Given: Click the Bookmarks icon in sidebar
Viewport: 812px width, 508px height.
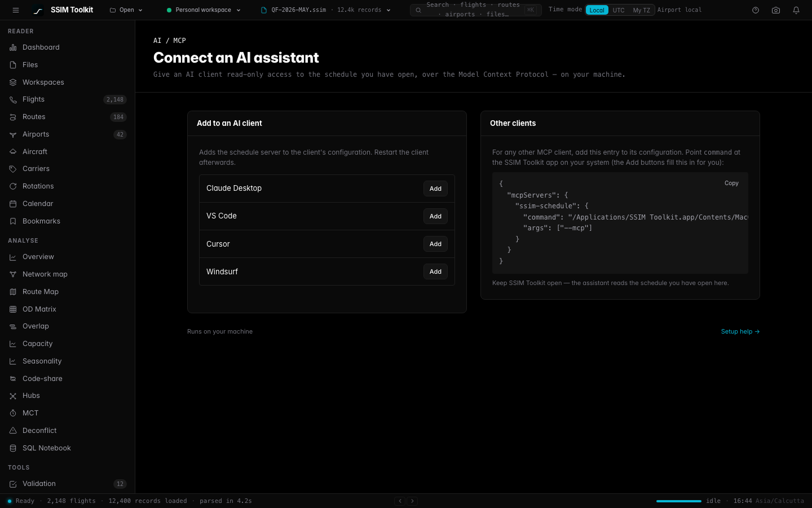Looking at the screenshot, I should 13,221.
